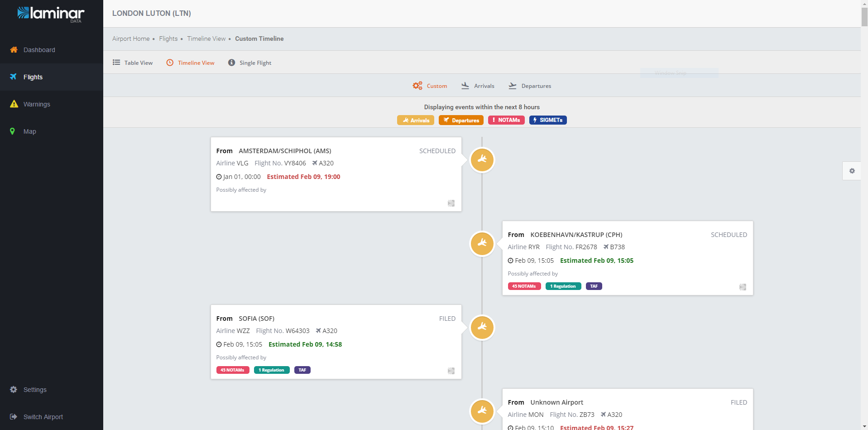The width and height of the screenshot is (868, 430).
Task: Select the Departures timeline option
Action: [530, 86]
